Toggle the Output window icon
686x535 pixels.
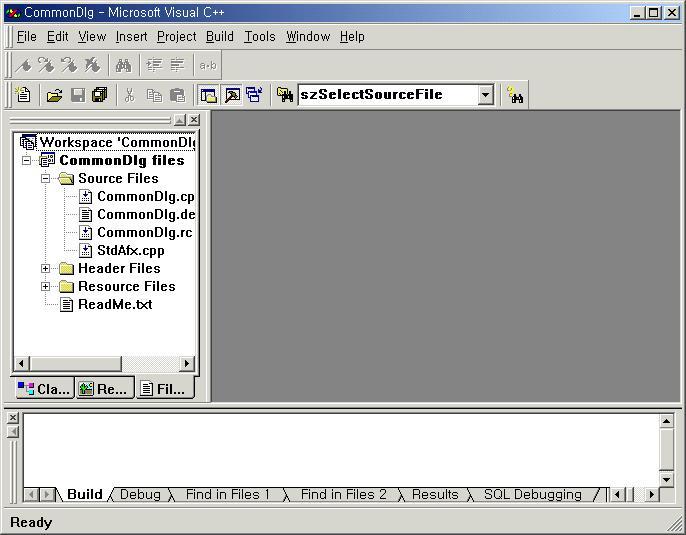tap(232, 94)
